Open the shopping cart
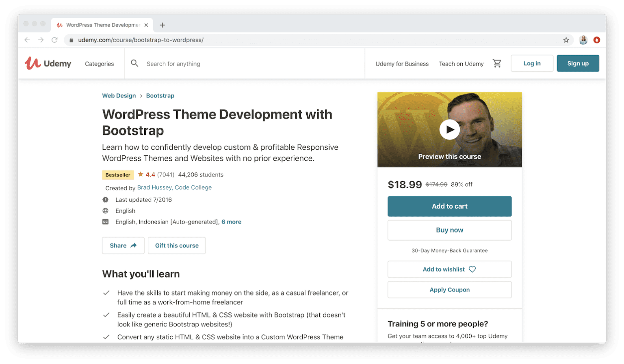 [497, 63]
